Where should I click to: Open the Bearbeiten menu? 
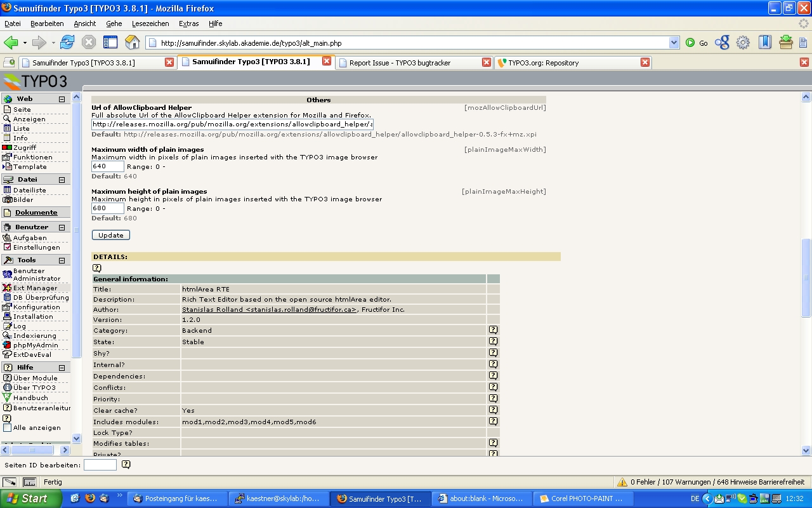coord(47,23)
